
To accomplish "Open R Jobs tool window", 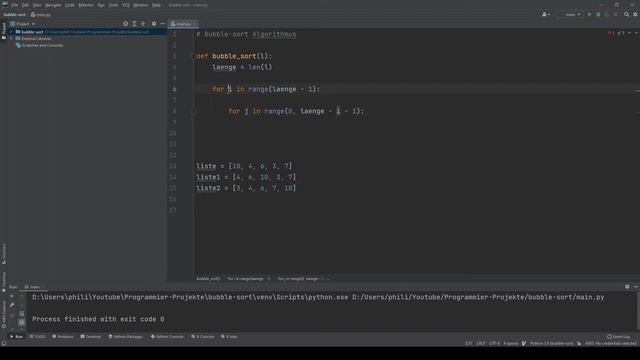I will pos(229,337).
